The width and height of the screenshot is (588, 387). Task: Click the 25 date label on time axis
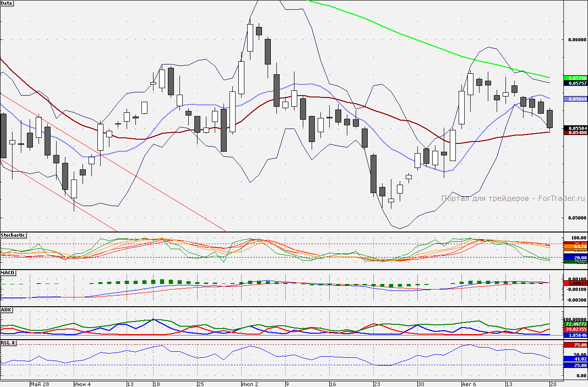(x=200, y=384)
